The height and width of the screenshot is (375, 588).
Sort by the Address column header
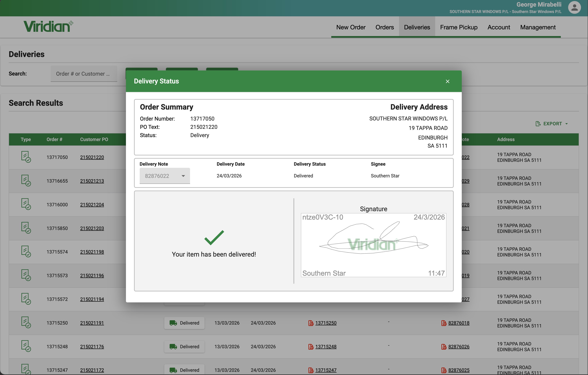506,139
